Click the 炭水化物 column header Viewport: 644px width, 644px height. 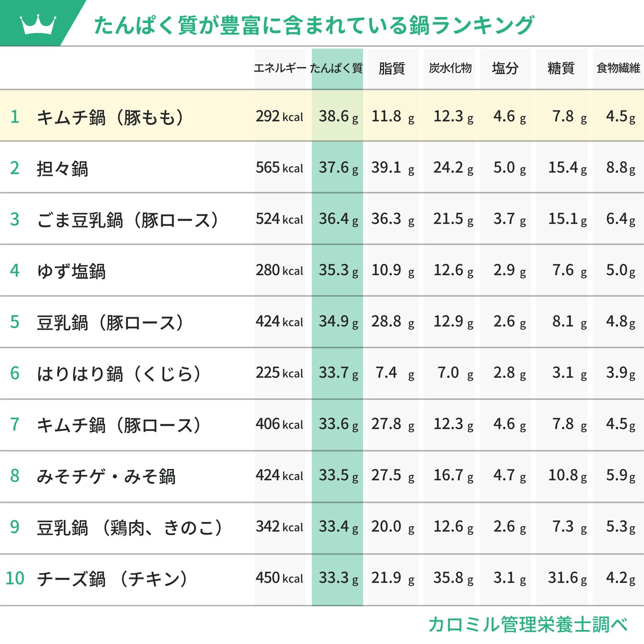click(x=450, y=68)
